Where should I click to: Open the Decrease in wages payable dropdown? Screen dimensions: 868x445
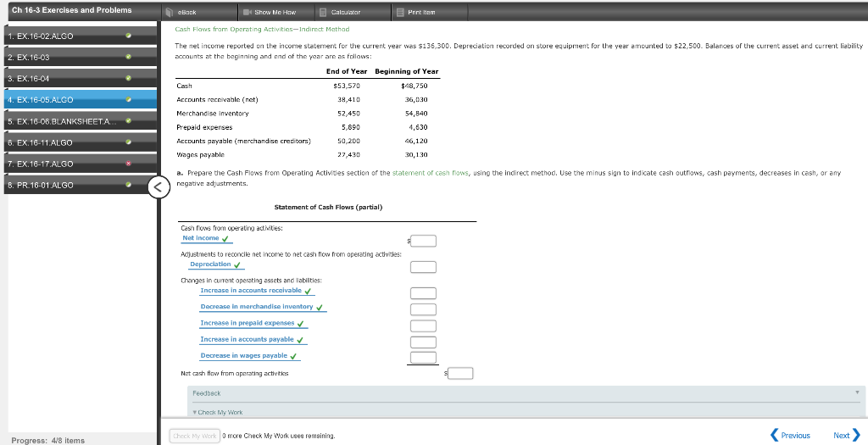click(x=250, y=356)
